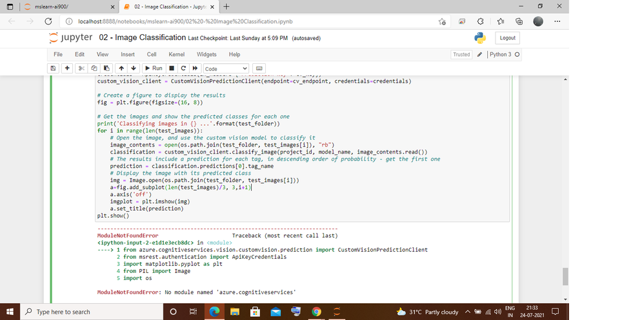Insert a new cell below
Screen dimensions: 644x320
pos(67,68)
